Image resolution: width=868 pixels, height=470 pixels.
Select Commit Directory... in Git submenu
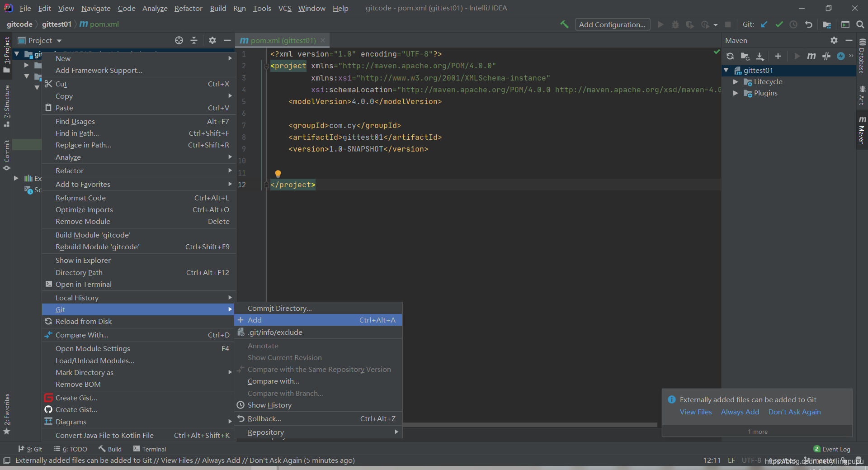pos(318,309)
